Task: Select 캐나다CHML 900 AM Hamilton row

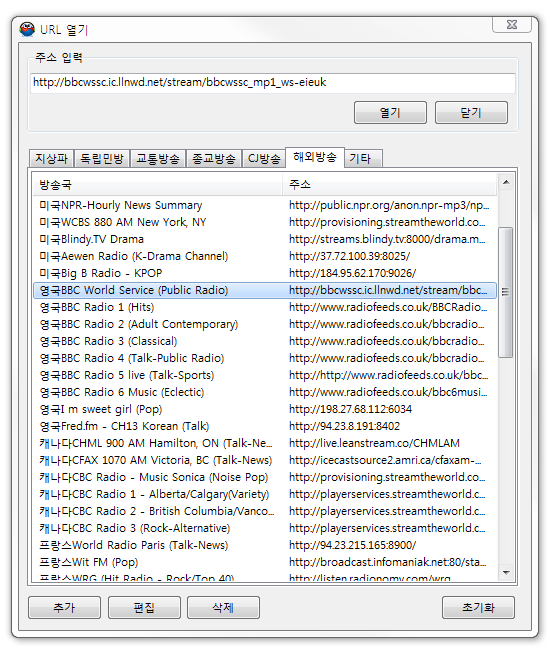Action: tap(265, 444)
